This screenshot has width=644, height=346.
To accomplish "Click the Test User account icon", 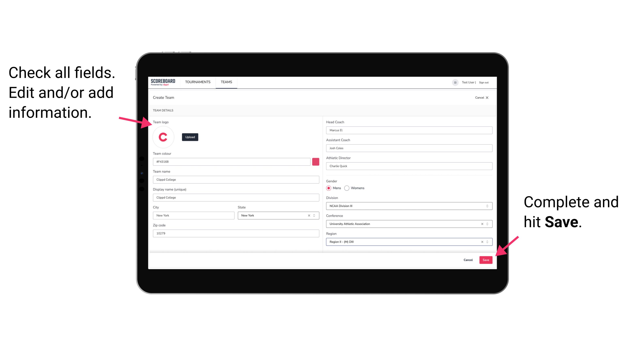I will (453, 82).
